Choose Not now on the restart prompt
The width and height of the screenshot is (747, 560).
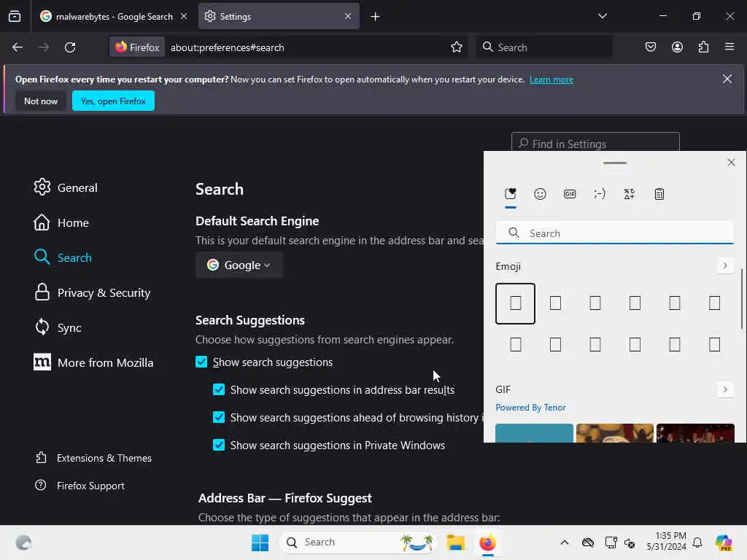(x=41, y=101)
